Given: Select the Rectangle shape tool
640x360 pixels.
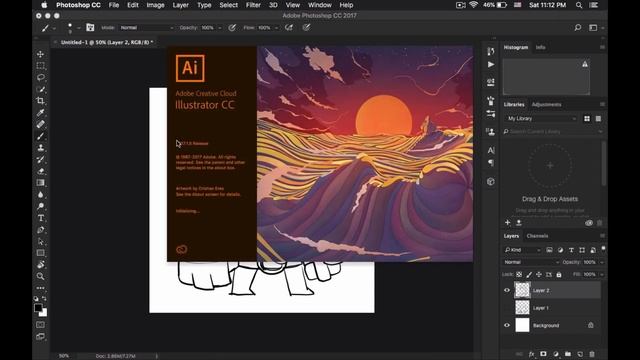Looking at the screenshot, I should [x=40, y=253].
